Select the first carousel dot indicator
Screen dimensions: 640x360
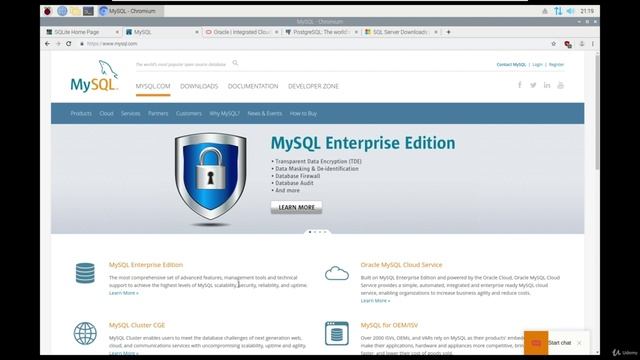(310, 232)
